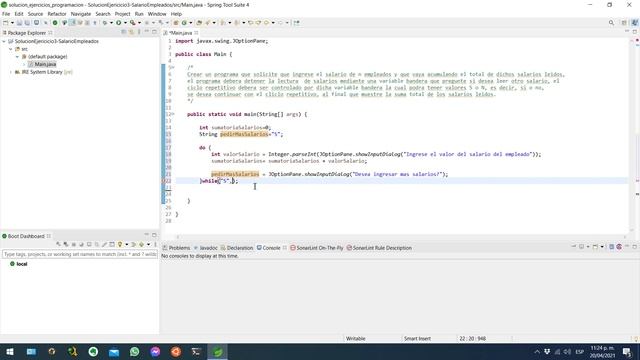The image size is (640, 360).
Task: Click the Debug bug toolbar icon
Action: click(104, 23)
